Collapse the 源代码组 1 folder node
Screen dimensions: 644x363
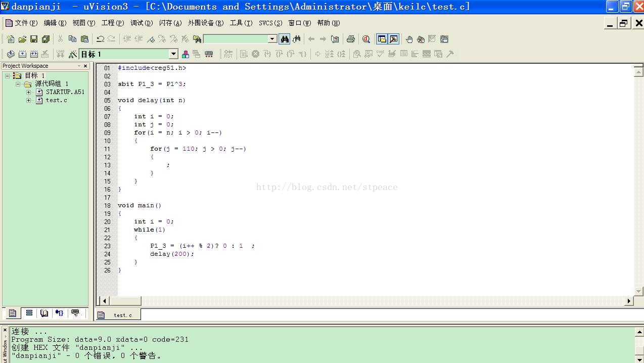pos(18,84)
